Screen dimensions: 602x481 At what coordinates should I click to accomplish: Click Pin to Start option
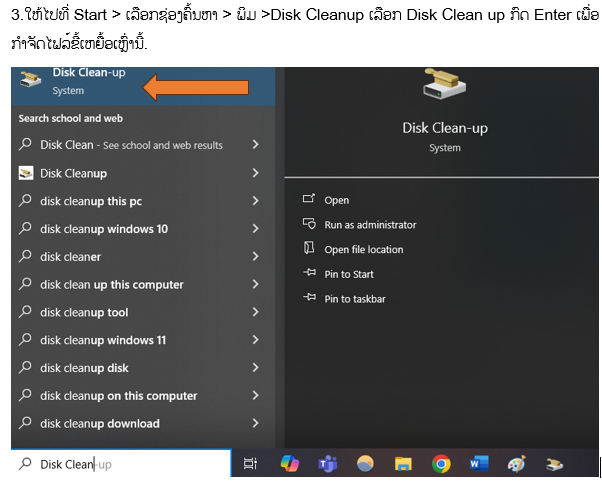pyautogui.click(x=349, y=274)
